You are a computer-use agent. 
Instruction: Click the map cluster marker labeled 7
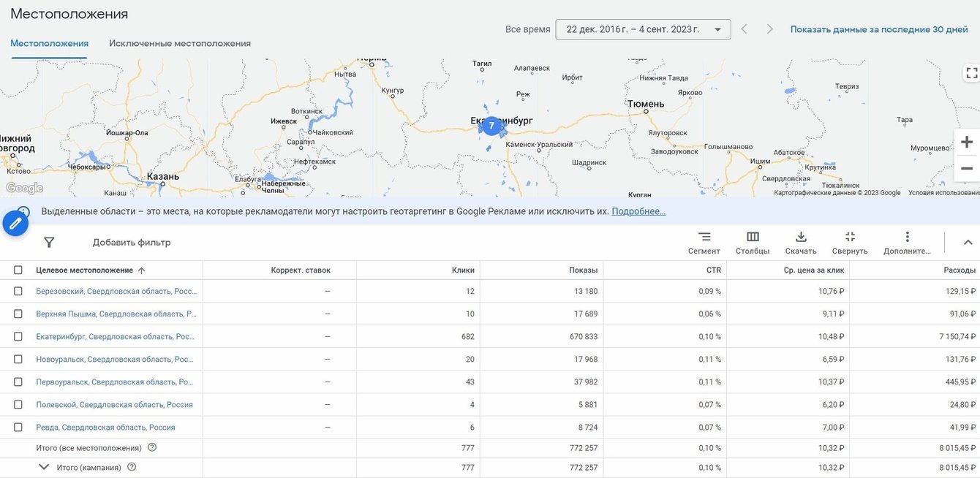(x=491, y=126)
